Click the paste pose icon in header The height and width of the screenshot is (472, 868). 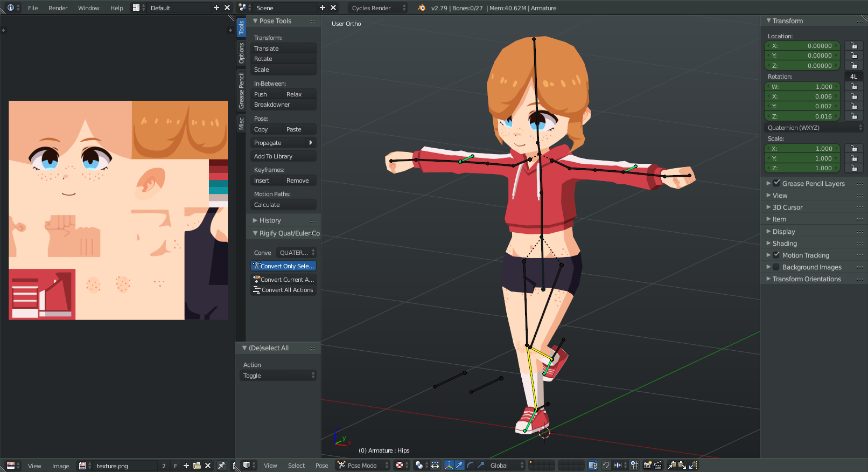682,465
